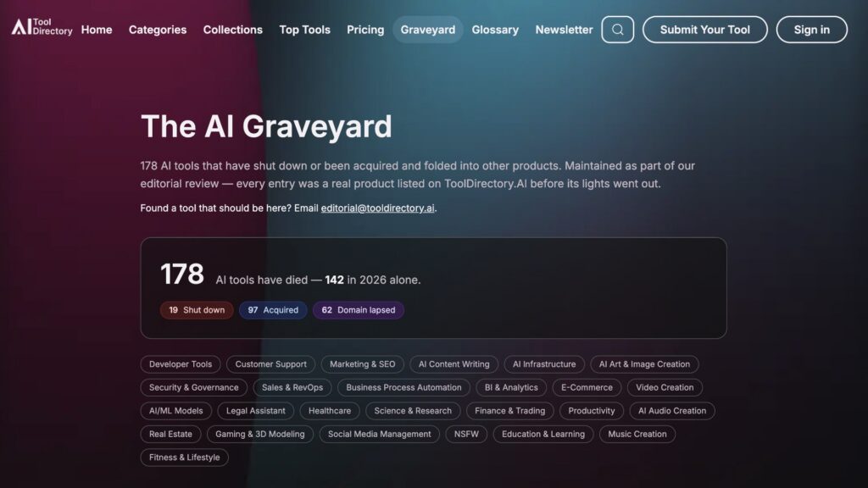868x488 pixels.
Task: Choose Business Process Automation category
Action: coord(403,387)
